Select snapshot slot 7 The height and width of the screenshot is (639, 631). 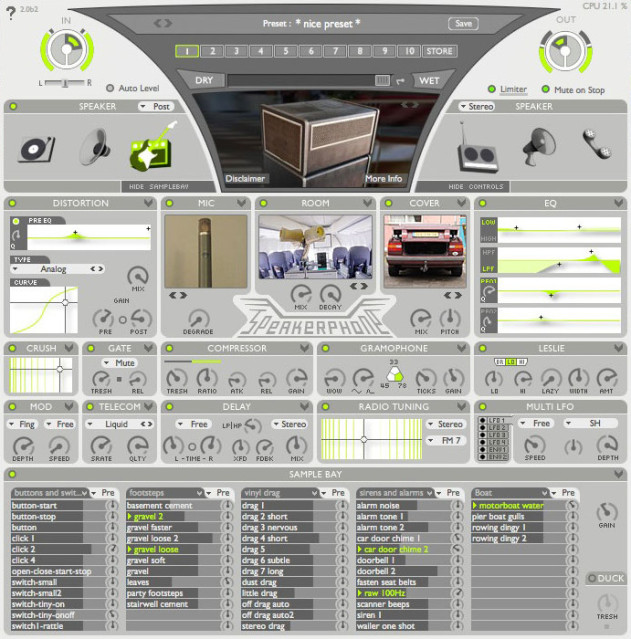point(335,51)
